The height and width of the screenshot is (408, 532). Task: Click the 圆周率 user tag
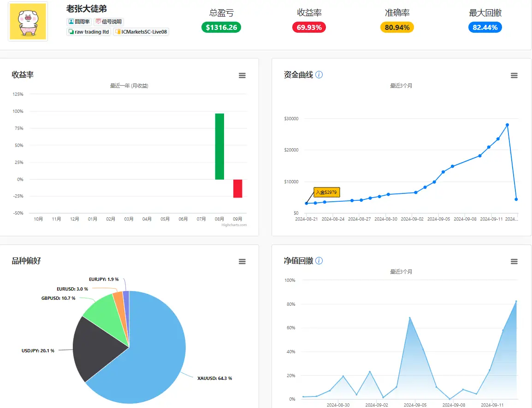79,22
